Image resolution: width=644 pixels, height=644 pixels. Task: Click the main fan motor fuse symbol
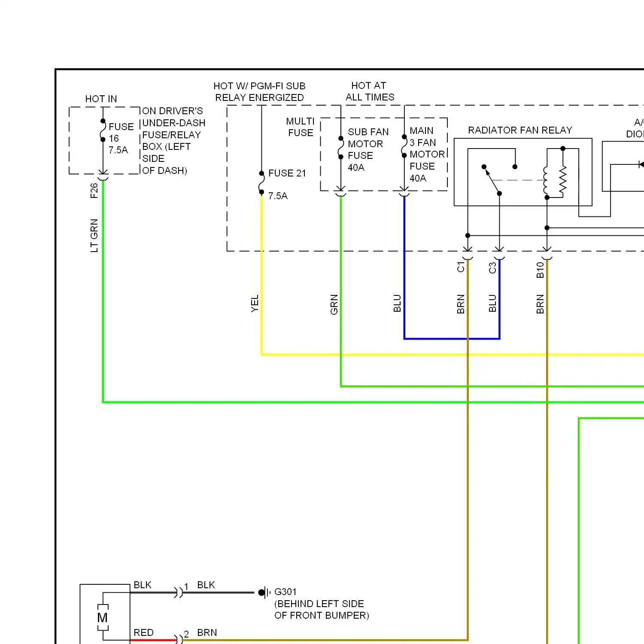(x=404, y=146)
